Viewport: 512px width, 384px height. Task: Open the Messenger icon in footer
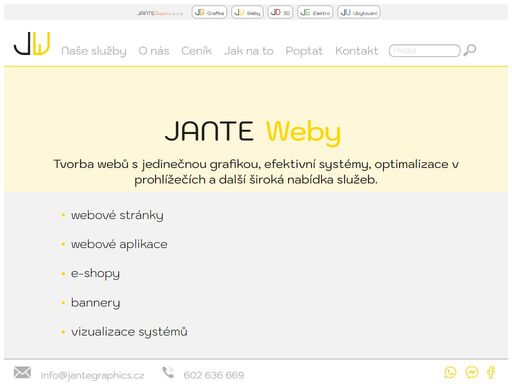point(472,372)
